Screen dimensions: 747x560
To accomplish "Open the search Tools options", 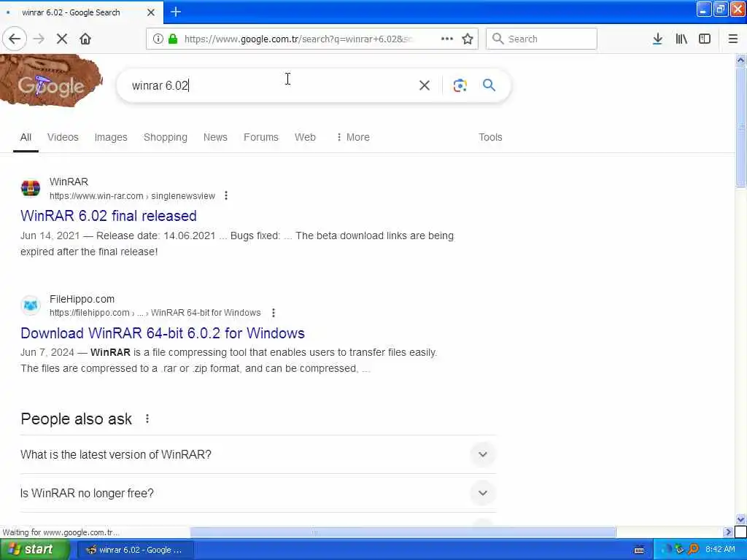I will pos(490,137).
